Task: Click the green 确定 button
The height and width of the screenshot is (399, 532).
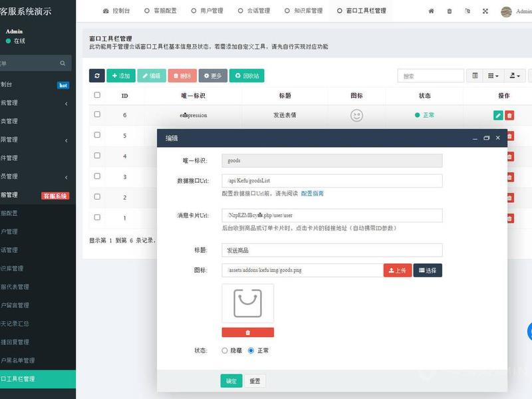Action: coord(231,381)
